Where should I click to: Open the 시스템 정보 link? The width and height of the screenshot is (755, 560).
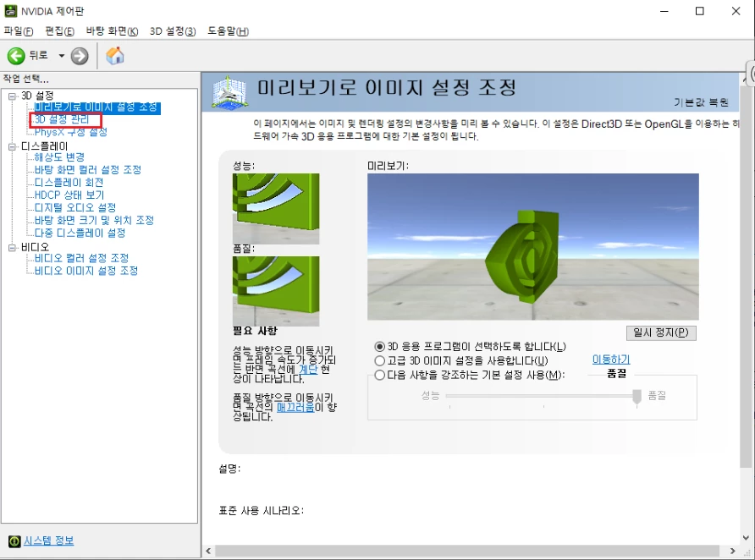coord(48,541)
